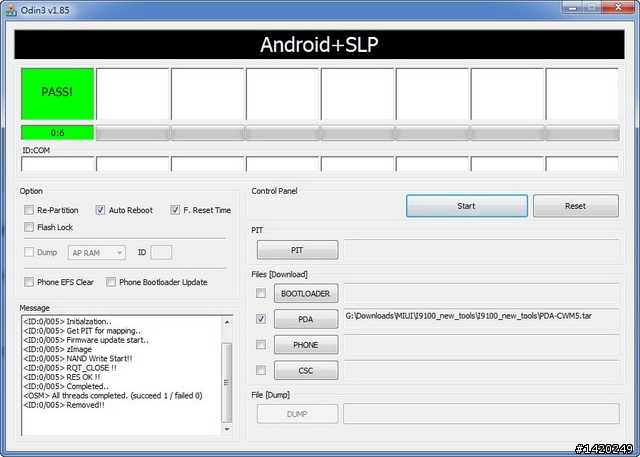Click the 'All threads completed' log line

click(113, 395)
